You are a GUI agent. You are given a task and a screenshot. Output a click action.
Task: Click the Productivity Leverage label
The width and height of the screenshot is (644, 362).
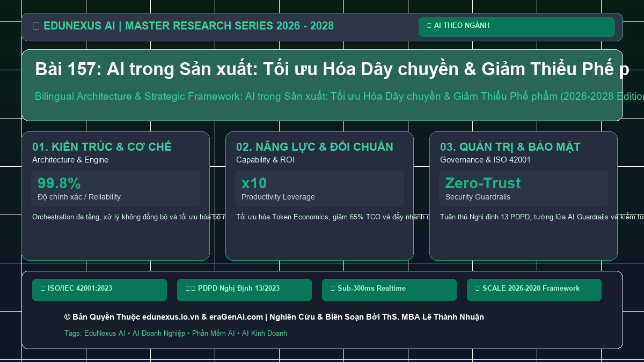point(278,197)
